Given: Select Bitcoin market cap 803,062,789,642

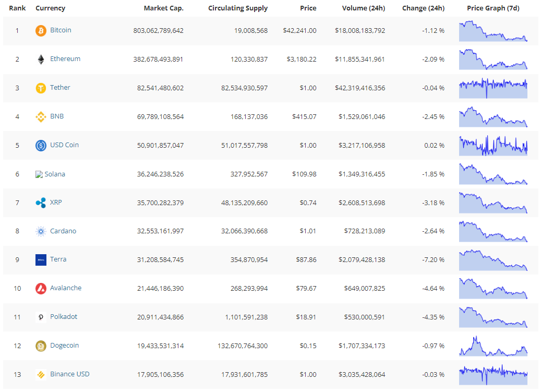Looking at the screenshot, I should click(159, 31).
